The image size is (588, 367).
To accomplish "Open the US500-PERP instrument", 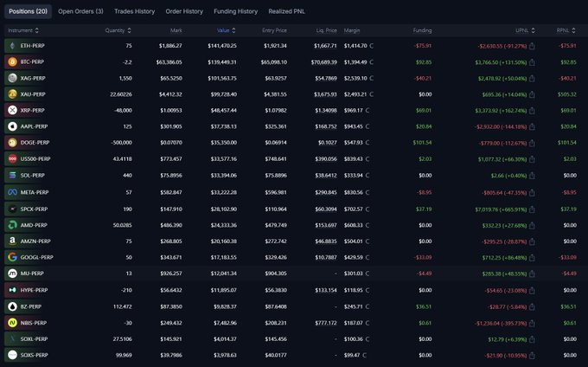I will pyautogui.click(x=35, y=158).
